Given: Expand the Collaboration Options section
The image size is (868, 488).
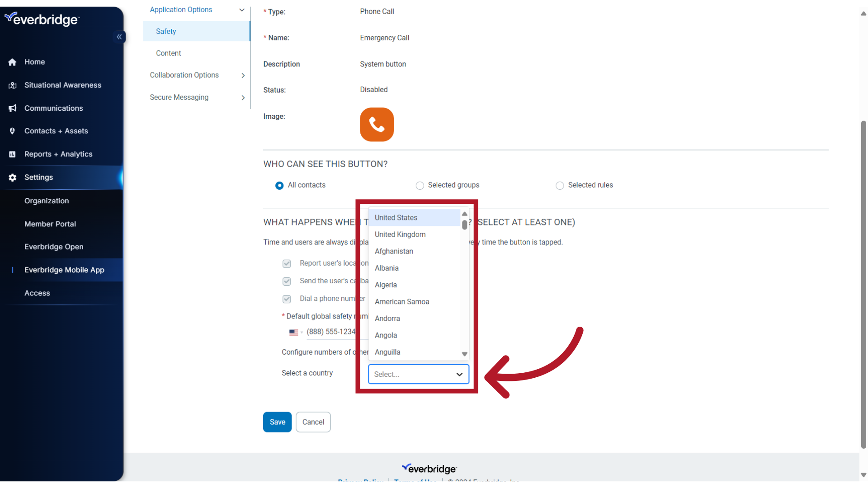Looking at the screenshot, I should 243,75.
